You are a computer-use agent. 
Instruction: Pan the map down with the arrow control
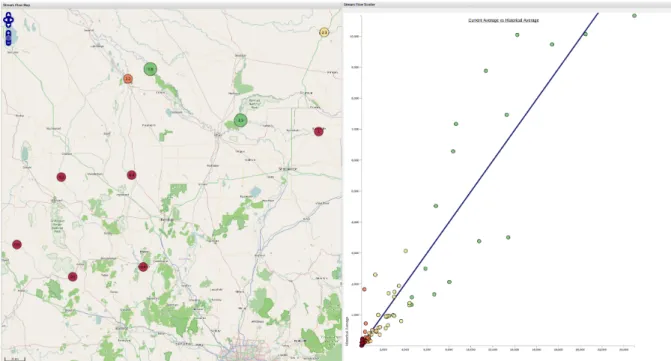pyautogui.click(x=9, y=25)
